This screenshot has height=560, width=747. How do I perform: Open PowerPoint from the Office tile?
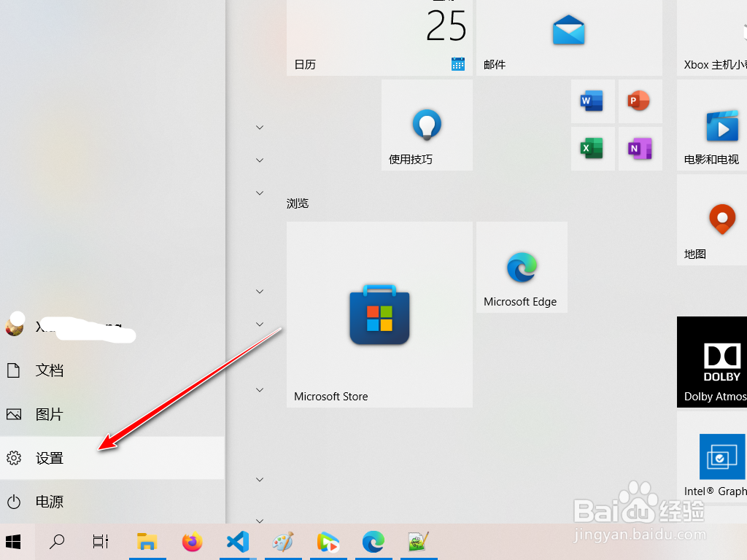pyautogui.click(x=640, y=101)
